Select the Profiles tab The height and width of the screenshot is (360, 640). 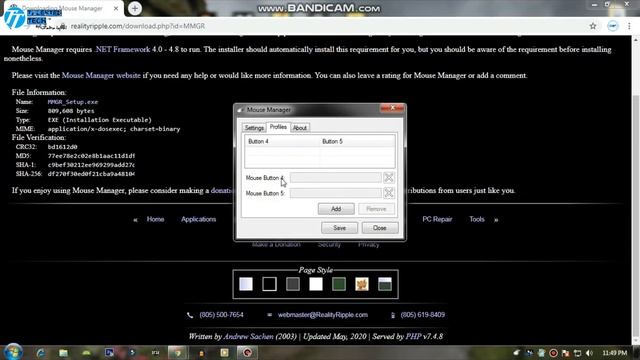[x=278, y=127]
